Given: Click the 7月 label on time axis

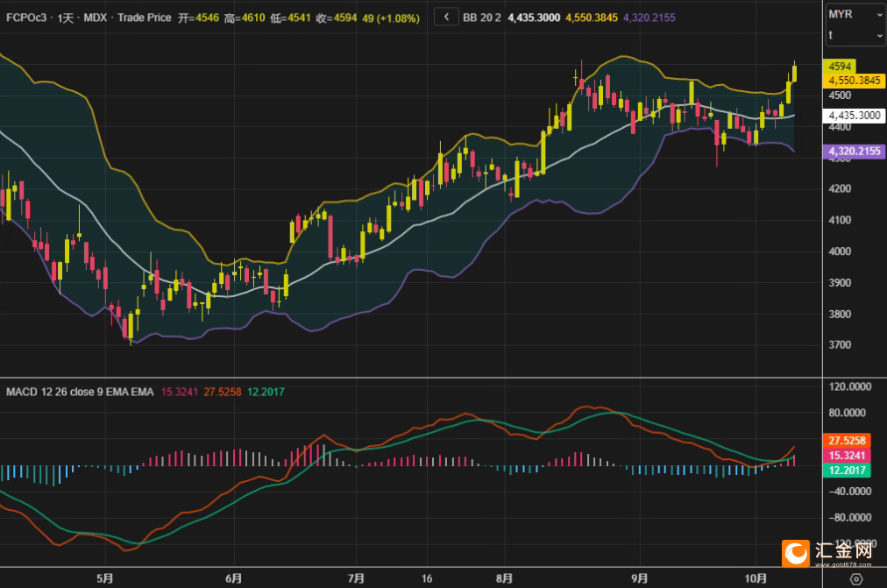Looking at the screenshot, I should [356, 578].
